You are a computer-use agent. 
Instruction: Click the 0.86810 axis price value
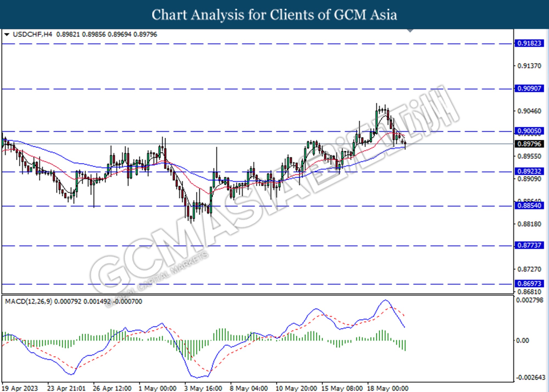pyautogui.click(x=529, y=292)
